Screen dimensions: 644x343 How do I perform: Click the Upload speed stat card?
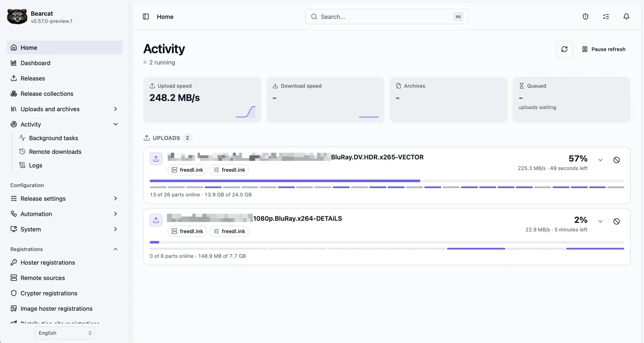(x=202, y=100)
